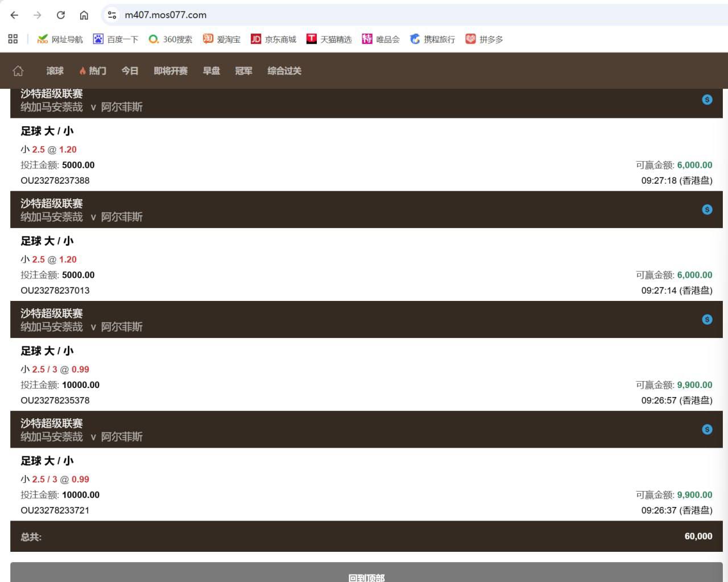Expand bet header with ID OU23278235378
This screenshot has width=728, height=582.
[364, 320]
